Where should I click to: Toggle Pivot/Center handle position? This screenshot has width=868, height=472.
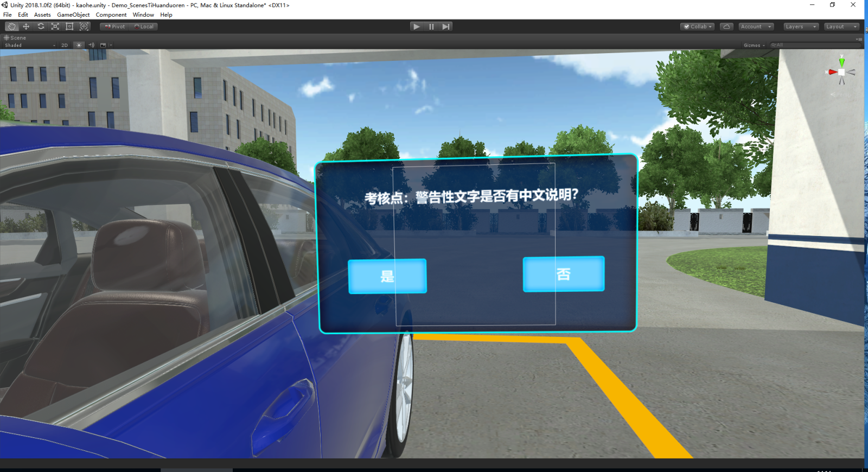pyautogui.click(x=115, y=27)
